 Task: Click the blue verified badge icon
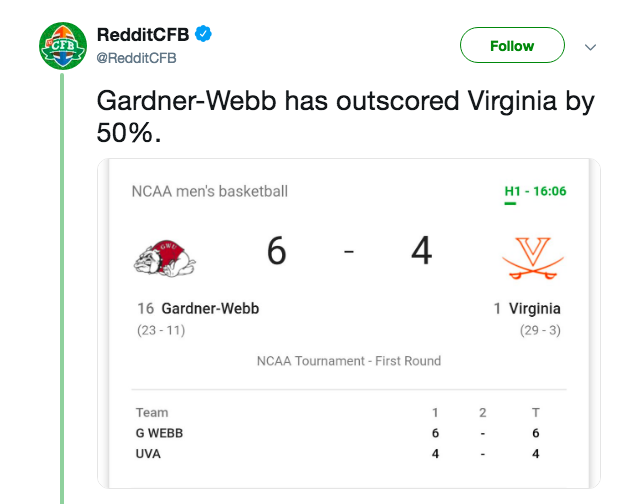click(x=204, y=35)
